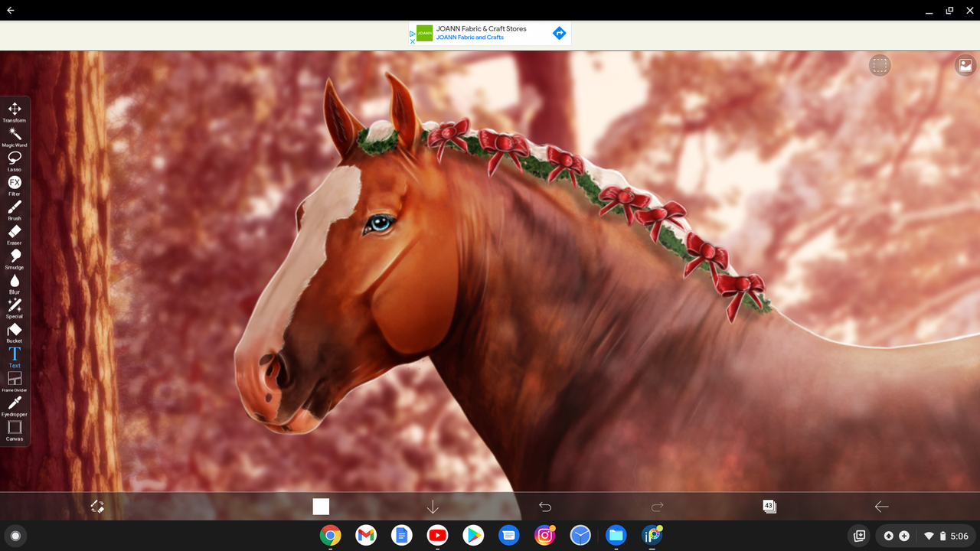Image resolution: width=980 pixels, height=551 pixels.
Task: Tap the brush-eraser switch icon
Action: (x=97, y=507)
